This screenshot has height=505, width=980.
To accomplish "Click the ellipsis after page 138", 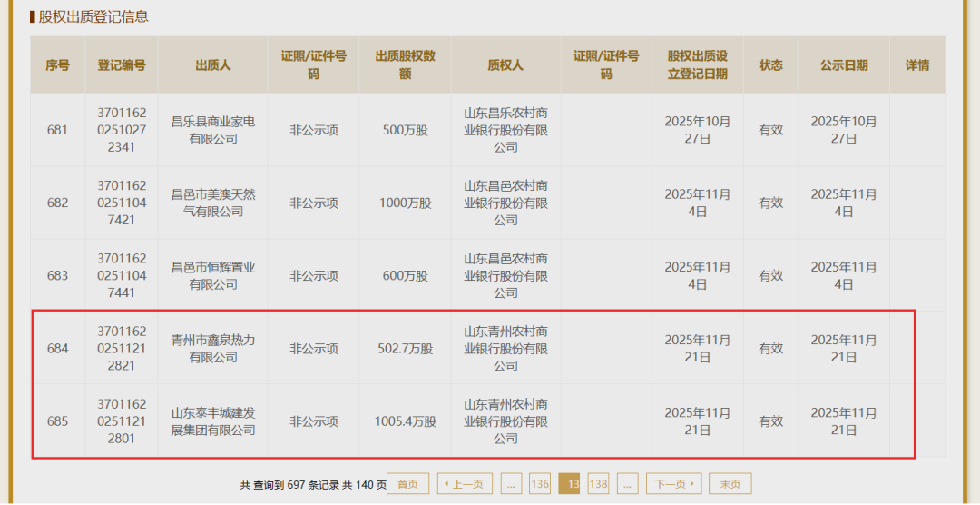I will (x=628, y=484).
